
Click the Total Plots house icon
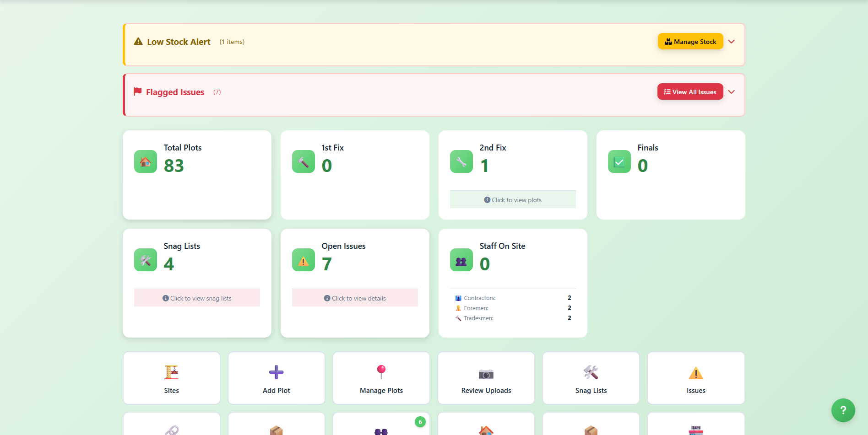[x=146, y=162]
